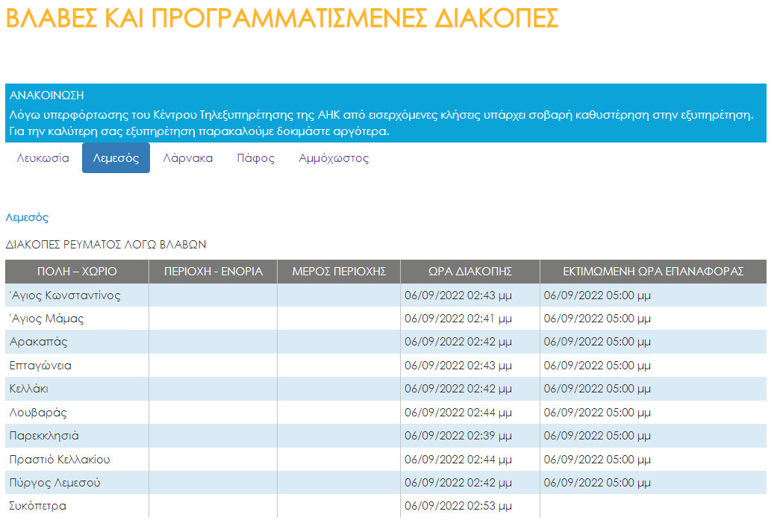Click restoration time 05:00 μμ for Πραστιό Κελλακίου
The image size is (774, 532).
pos(597,459)
